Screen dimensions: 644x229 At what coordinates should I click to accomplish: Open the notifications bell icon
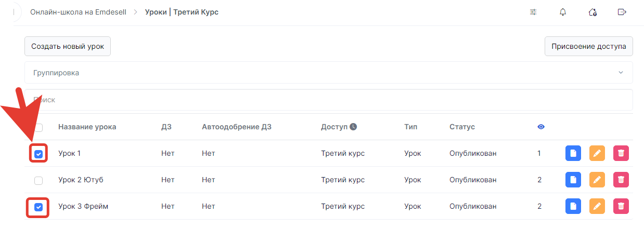tap(562, 12)
